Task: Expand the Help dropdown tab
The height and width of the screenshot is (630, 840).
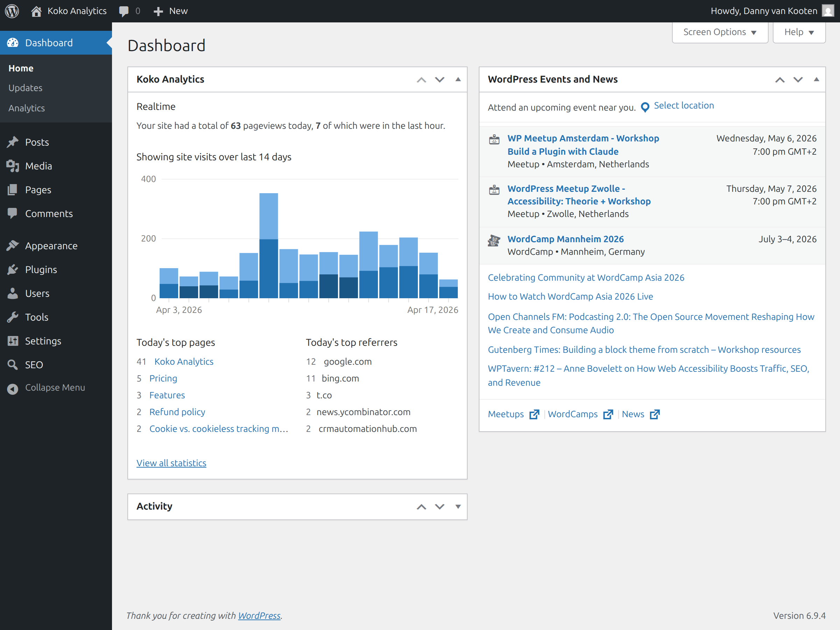Action: (x=799, y=32)
